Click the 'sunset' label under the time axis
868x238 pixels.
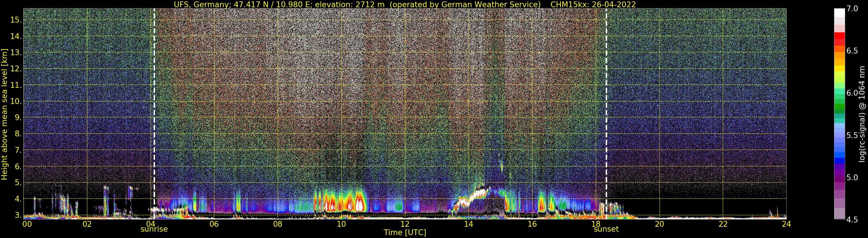[606, 229]
